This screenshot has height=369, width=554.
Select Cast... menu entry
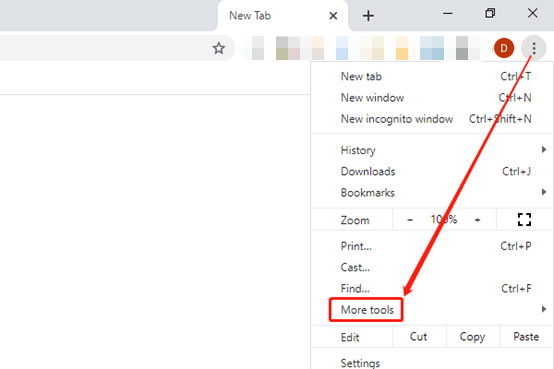[x=432, y=267]
